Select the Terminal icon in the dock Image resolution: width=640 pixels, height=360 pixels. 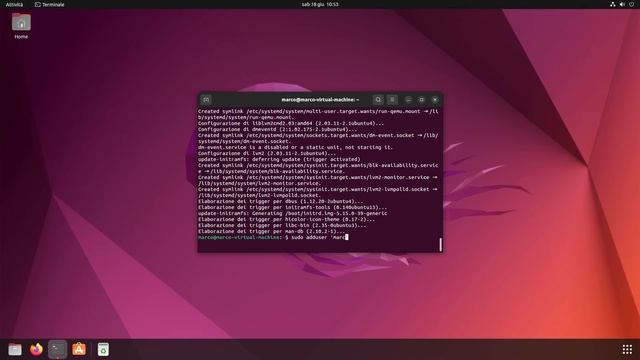pos(58,349)
